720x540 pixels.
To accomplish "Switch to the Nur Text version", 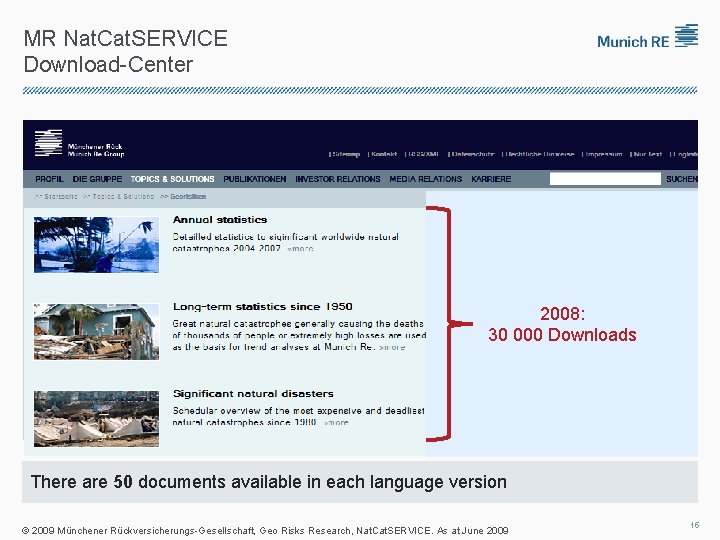I will tap(647, 154).
